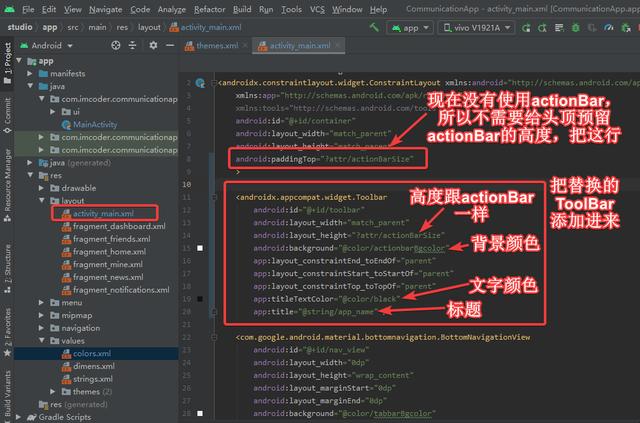Screen dimensions: 640x423
Task: Open the Build Variants tool window tab
Action: click(7, 394)
